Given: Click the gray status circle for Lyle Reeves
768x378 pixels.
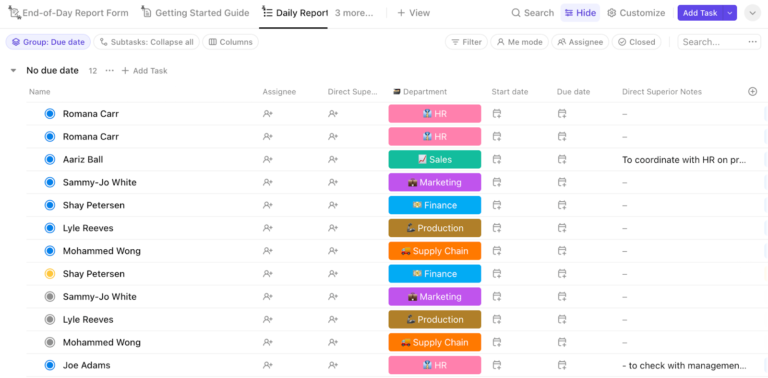Looking at the screenshot, I should pos(49,319).
